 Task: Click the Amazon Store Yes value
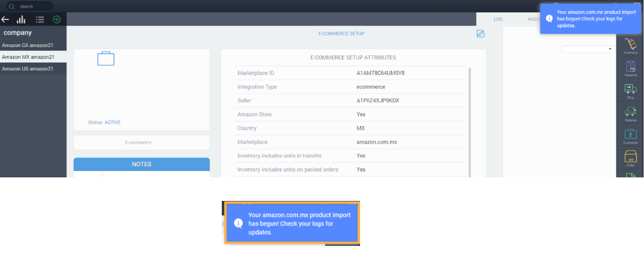point(361,114)
